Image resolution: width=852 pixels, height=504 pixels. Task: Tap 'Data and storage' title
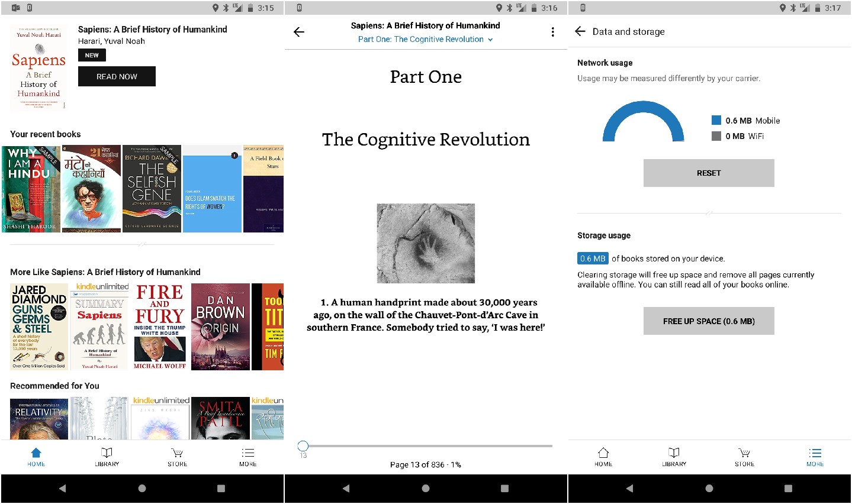pos(629,31)
